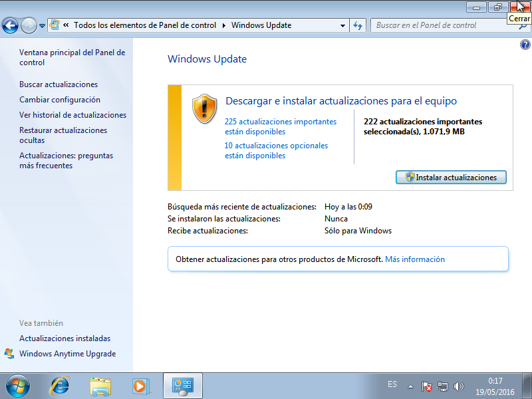Open 'Actualizaciones instaladas' under Vea también
This screenshot has height=399, width=532.
65,338
